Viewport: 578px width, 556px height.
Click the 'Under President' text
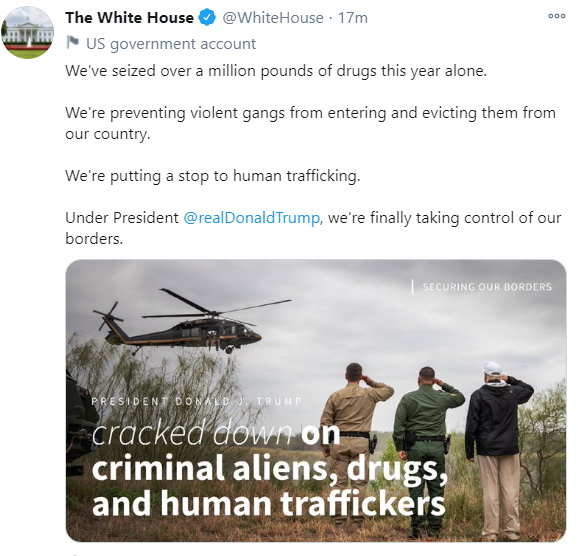122,218
